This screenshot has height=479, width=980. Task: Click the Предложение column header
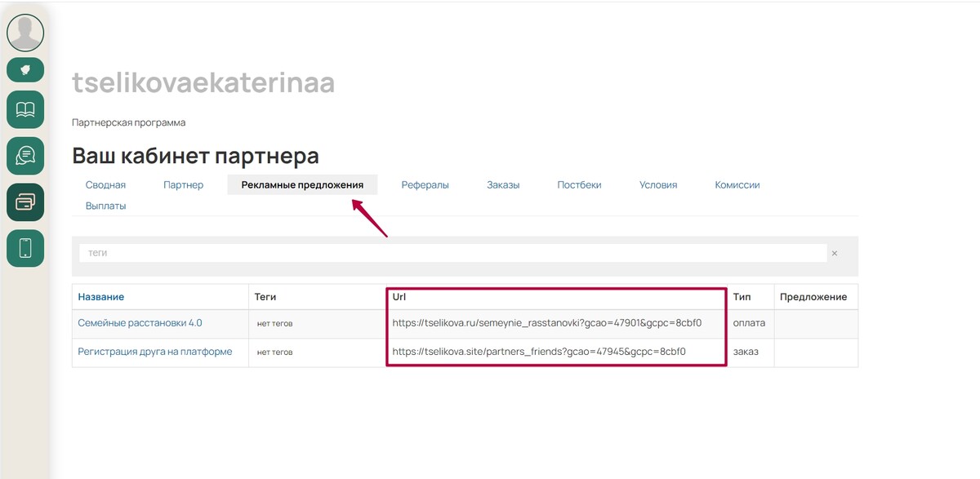(813, 297)
